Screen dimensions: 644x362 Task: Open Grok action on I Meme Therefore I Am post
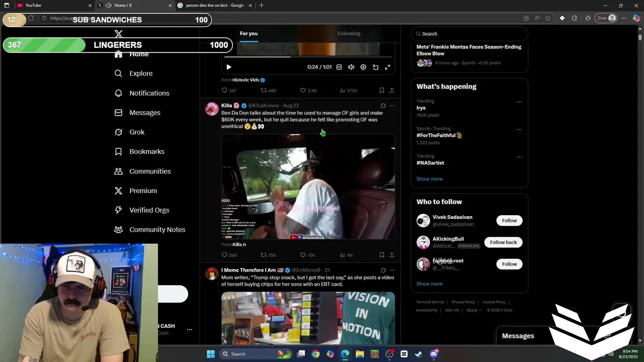(x=383, y=270)
